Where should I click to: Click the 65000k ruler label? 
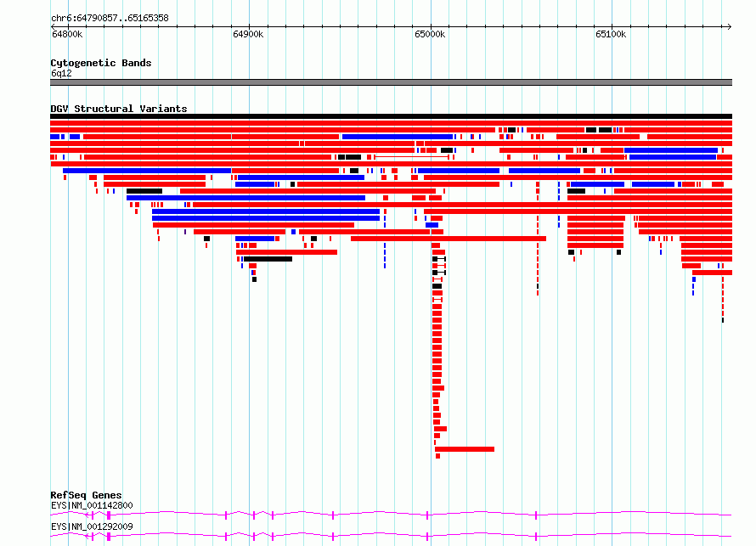(x=430, y=34)
